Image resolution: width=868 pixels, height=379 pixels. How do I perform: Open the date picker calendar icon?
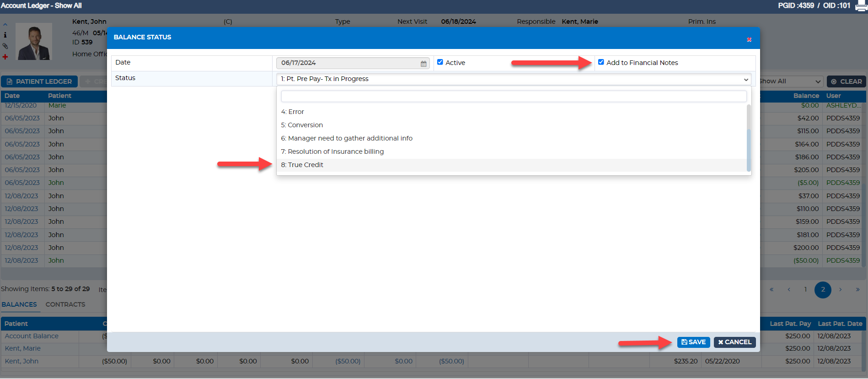pos(423,64)
